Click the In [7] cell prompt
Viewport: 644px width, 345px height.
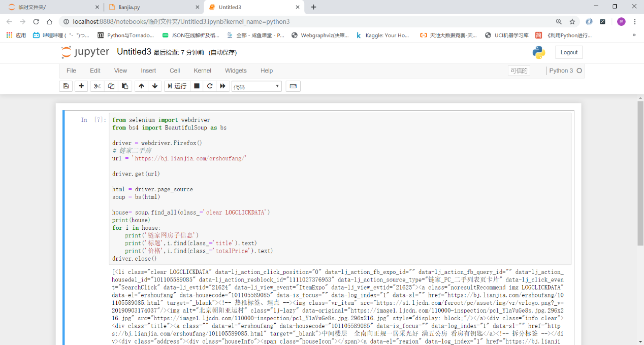(x=93, y=120)
